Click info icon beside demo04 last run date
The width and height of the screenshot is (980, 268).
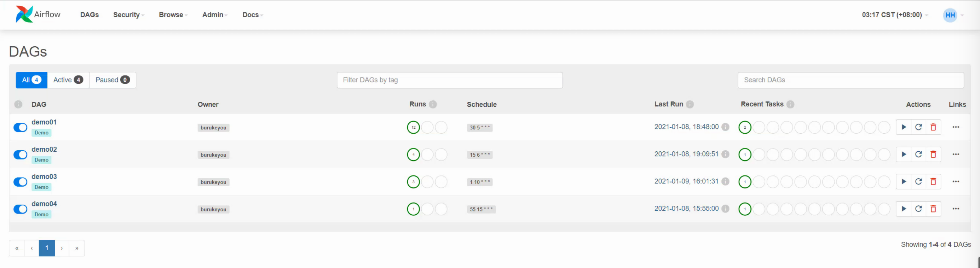point(726,209)
